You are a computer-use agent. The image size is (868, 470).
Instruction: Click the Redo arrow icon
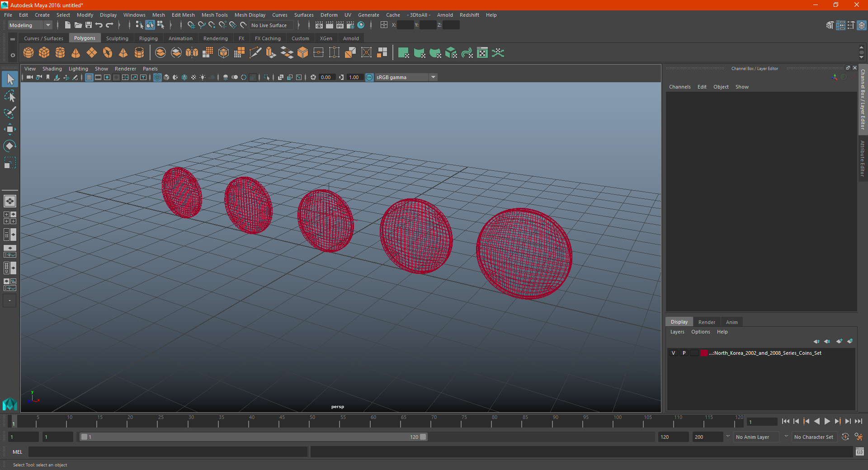109,25
